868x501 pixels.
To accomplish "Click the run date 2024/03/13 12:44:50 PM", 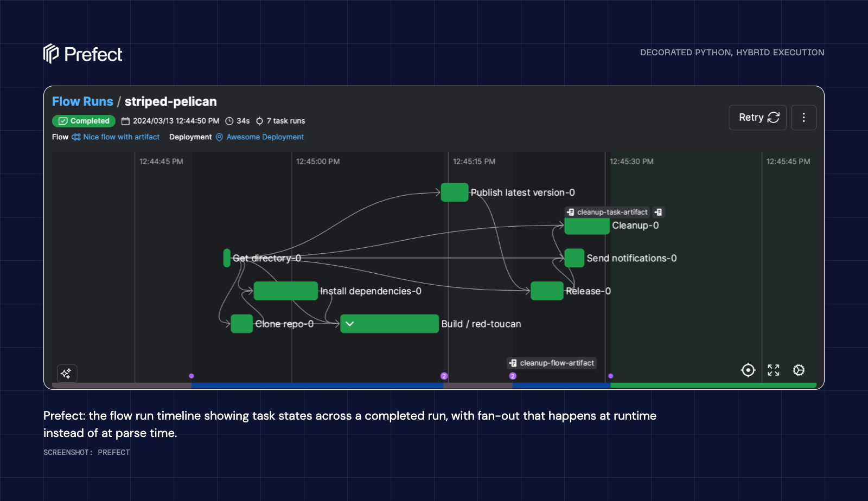I will [x=176, y=121].
